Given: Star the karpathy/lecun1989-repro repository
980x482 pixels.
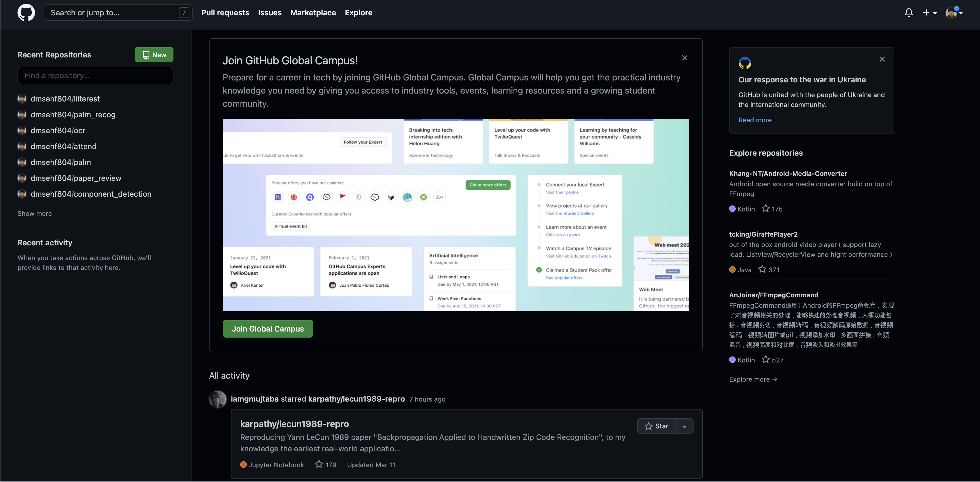Looking at the screenshot, I should pyautogui.click(x=656, y=426).
